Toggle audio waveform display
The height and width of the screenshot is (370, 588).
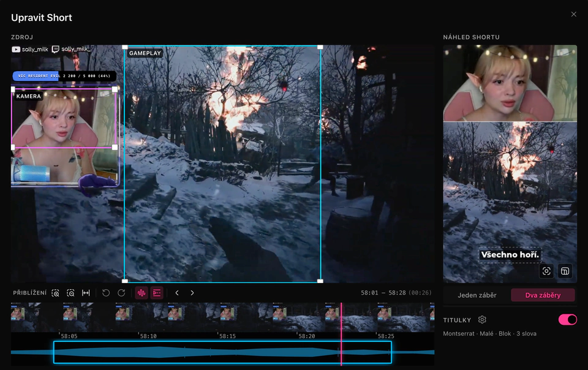pos(141,293)
